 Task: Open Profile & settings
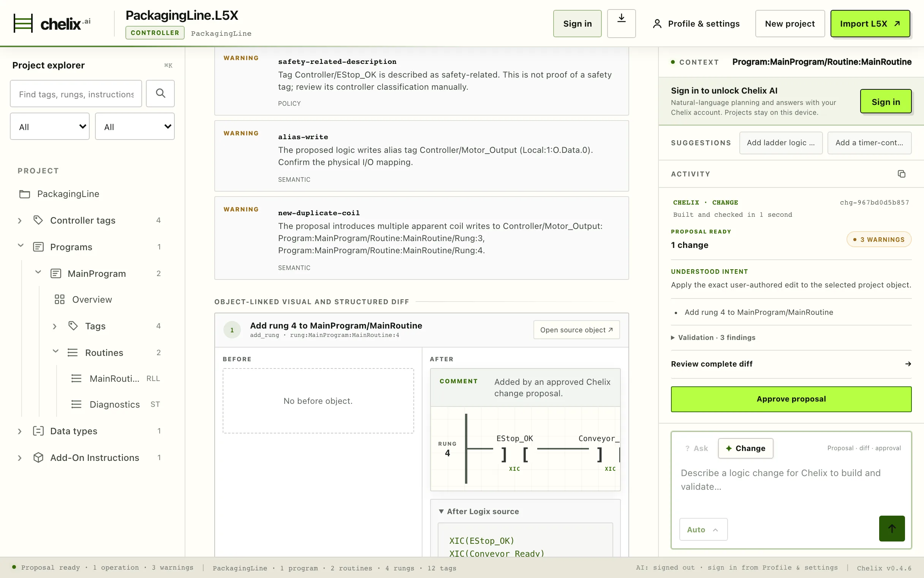click(696, 24)
